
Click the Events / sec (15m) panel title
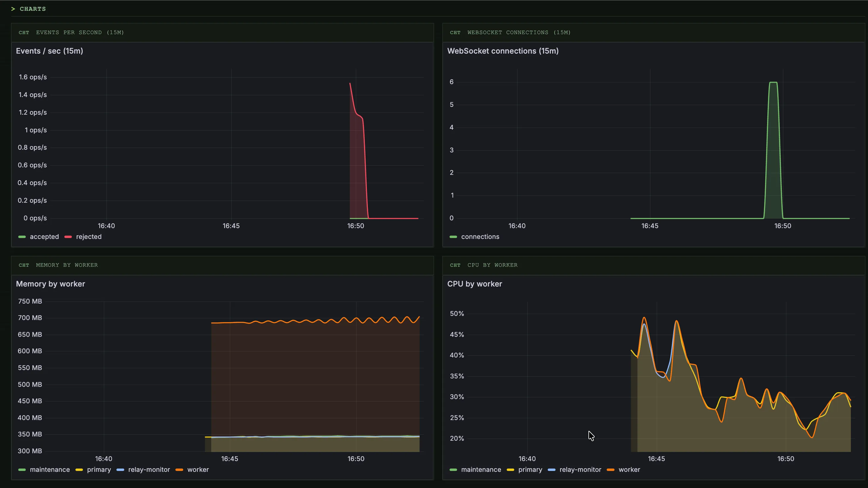coord(49,51)
